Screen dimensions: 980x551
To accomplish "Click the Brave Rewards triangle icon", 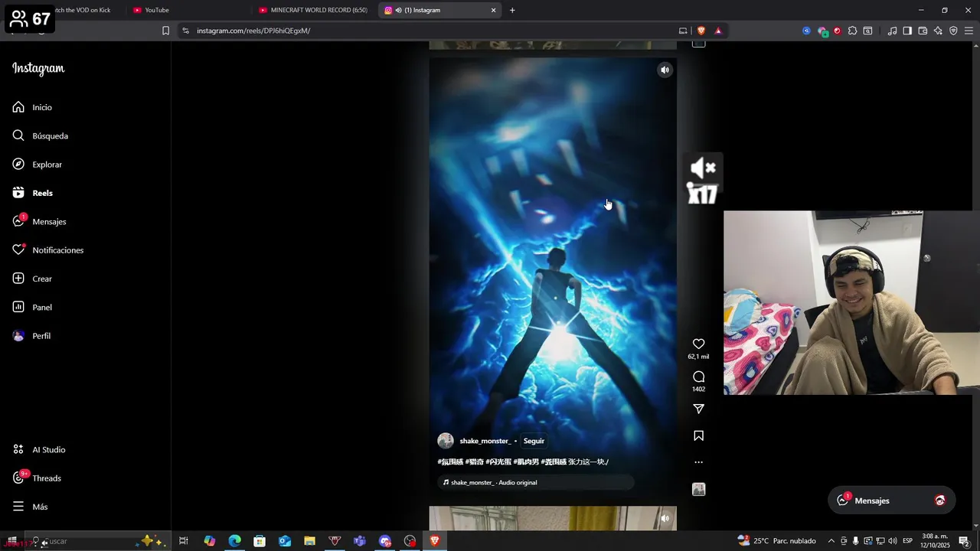I will coord(718,31).
